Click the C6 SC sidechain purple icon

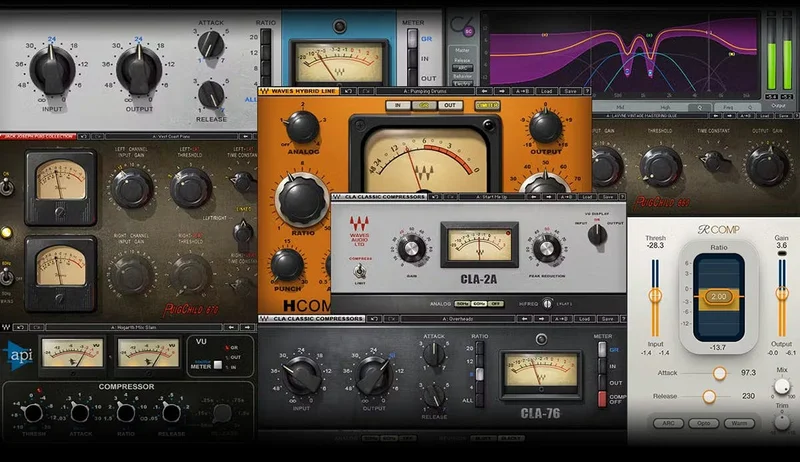coord(468,32)
